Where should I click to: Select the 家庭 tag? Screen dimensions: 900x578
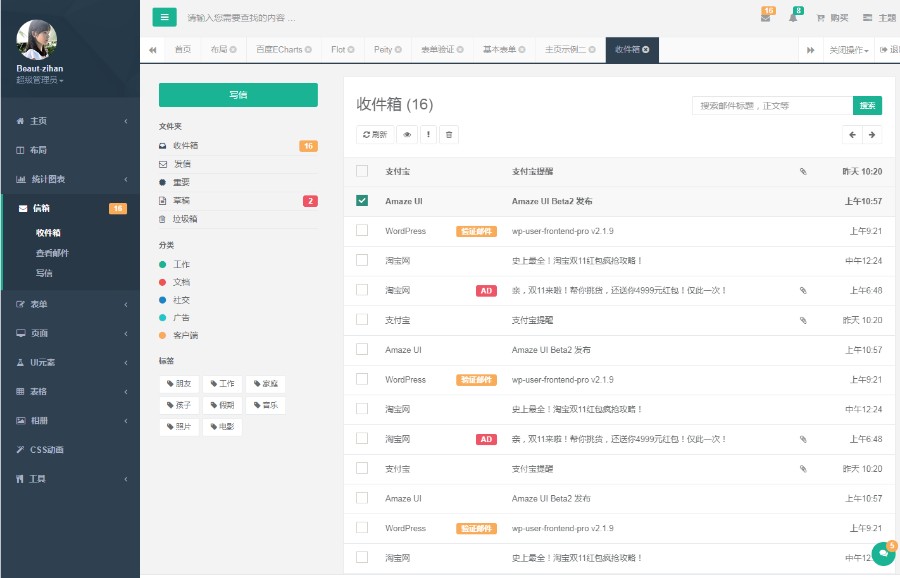(266, 383)
